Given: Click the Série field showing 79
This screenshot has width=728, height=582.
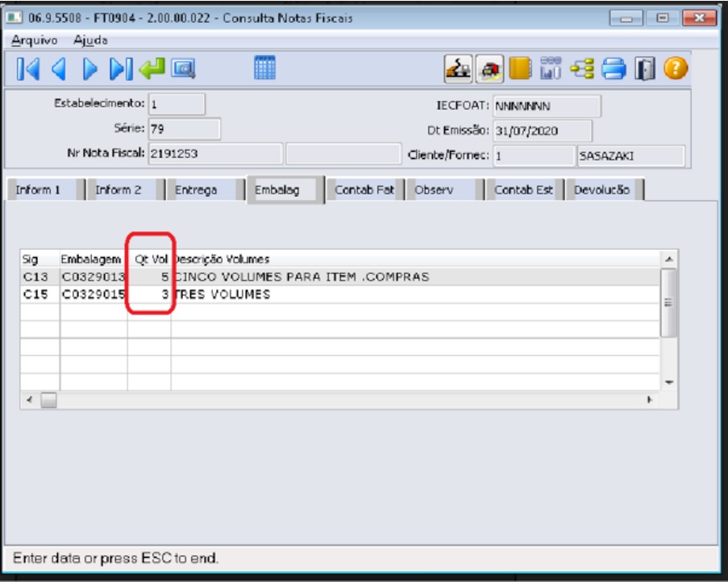Looking at the screenshot, I should pos(185,129).
